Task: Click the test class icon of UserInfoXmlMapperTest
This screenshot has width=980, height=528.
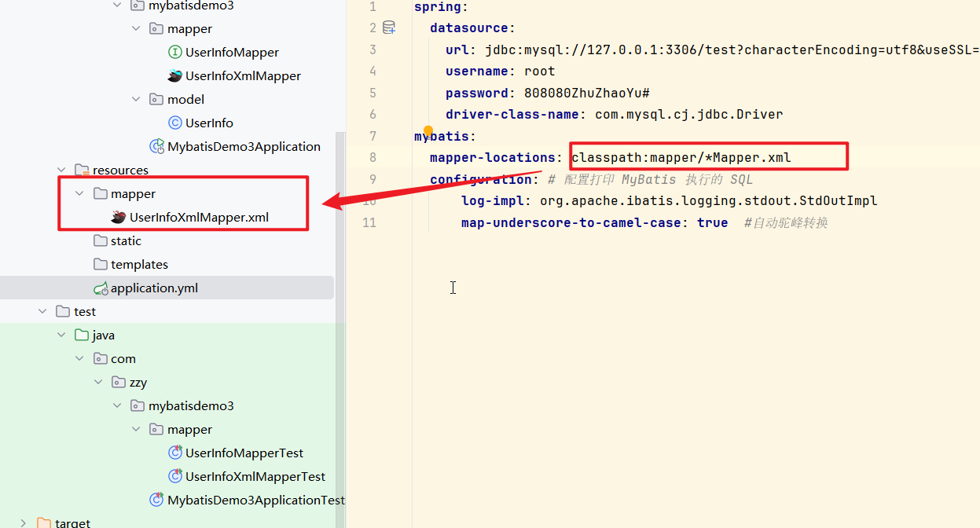Action: [175, 477]
